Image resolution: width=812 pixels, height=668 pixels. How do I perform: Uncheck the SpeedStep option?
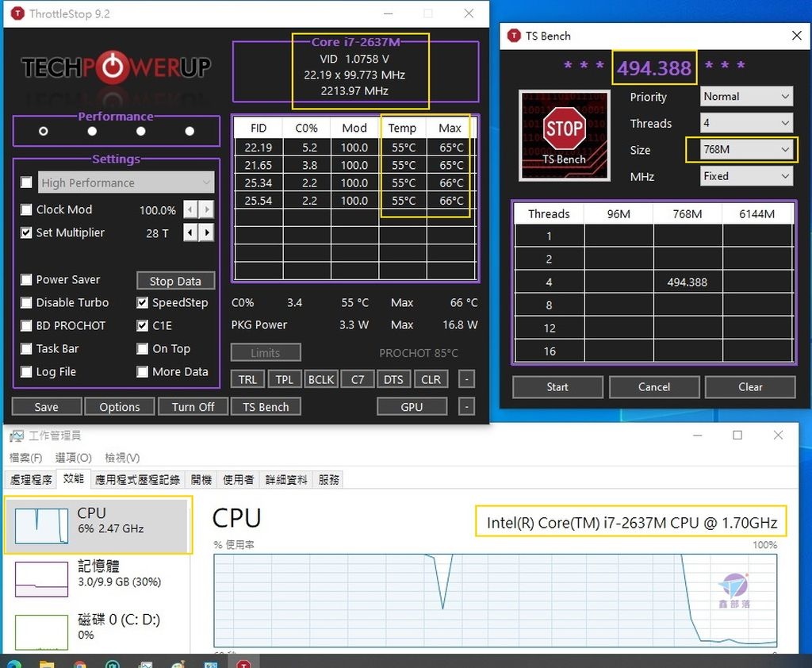144,302
